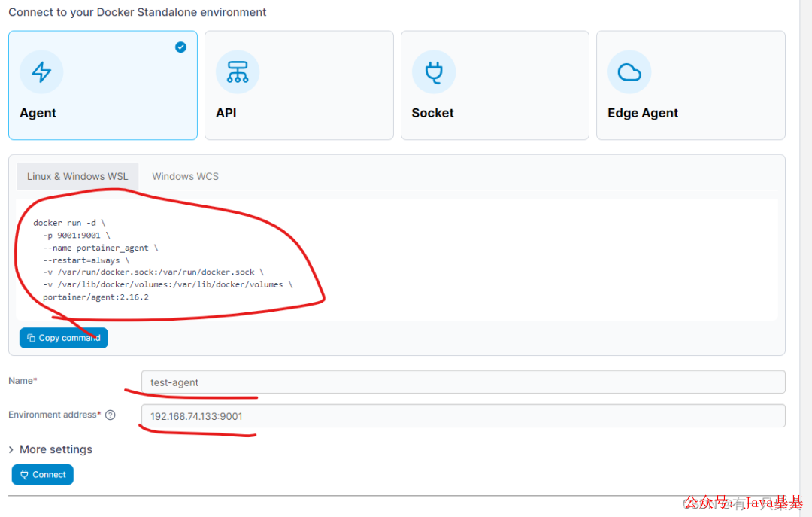Click the Socket plug icon
Screen dimensions: 812x517
[434, 72]
